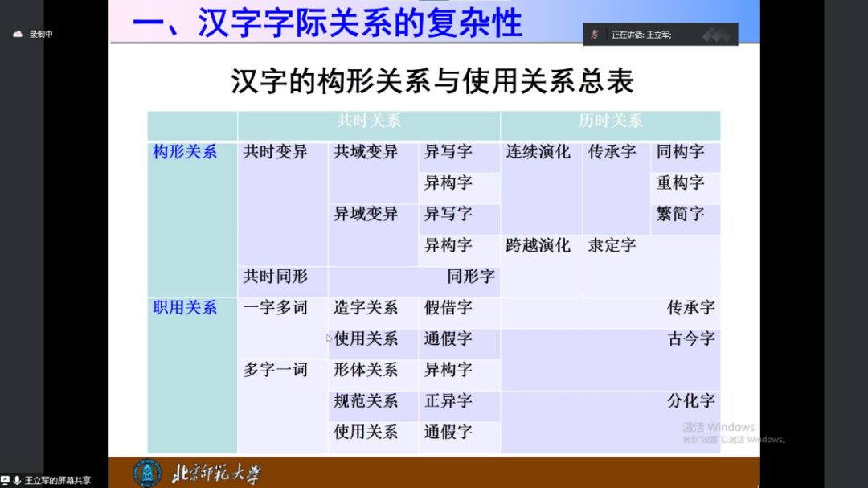Viewport: 868px width, 488px height.
Task: Click the 职用关系 row label
Action: [185, 307]
